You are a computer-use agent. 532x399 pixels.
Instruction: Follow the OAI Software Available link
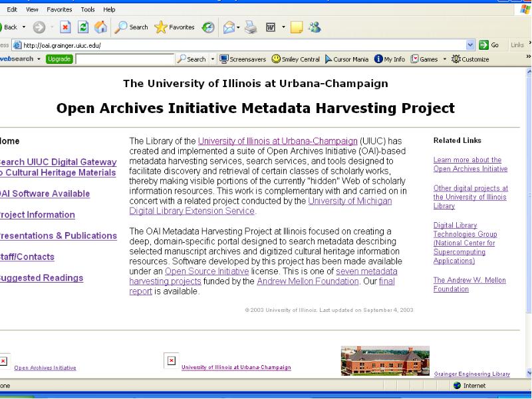pyautogui.click(x=45, y=194)
